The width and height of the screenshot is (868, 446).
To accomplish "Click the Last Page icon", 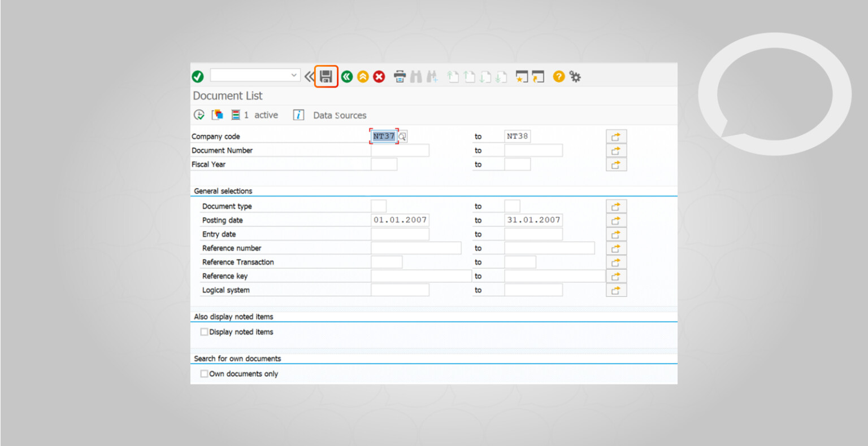I will pyautogui.click(x=501, y=76).
